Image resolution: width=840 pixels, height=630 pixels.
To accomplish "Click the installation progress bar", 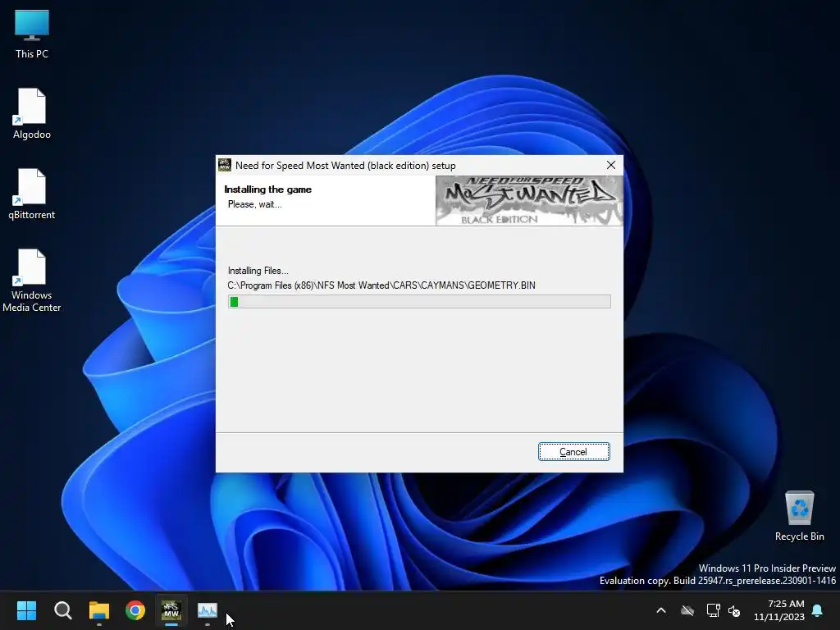I will 419,302.
